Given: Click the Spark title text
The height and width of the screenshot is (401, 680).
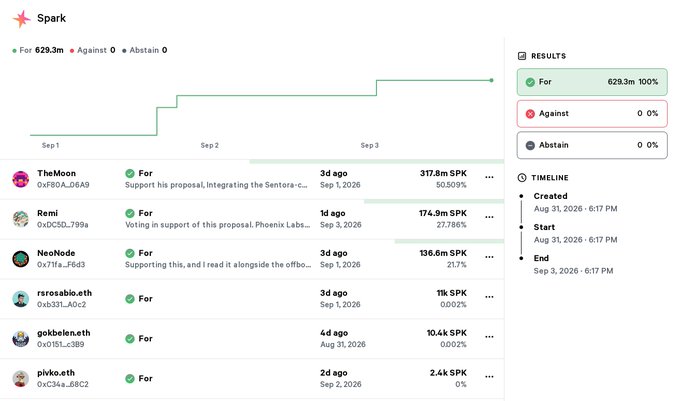Looking at the screenshot, I should (52, 18).
